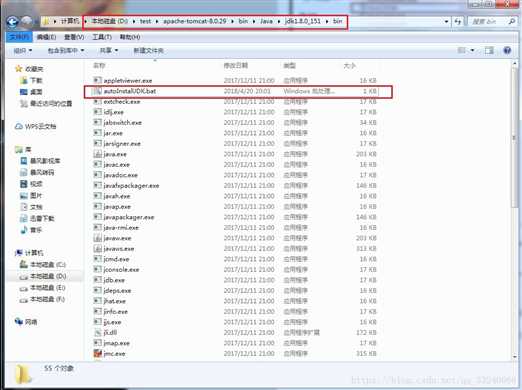Open 最近访问的位置 in the sidebar
The image size is (522, 390).
(x=51, y=104)
